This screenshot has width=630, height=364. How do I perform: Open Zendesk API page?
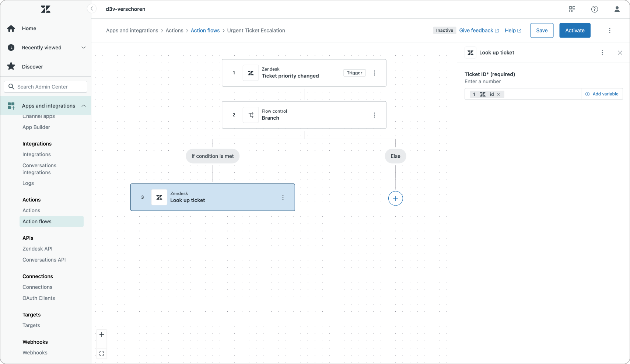click(x=38, y=249)
